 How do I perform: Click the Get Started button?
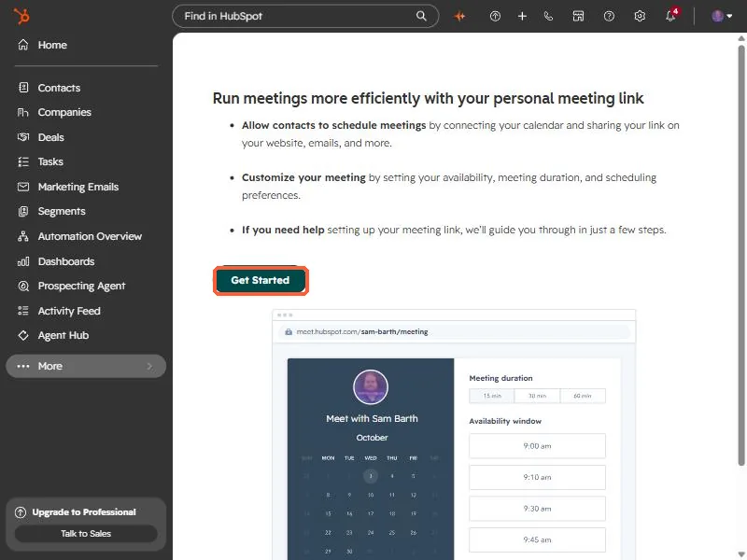pyautogui.click(x=261, y=281)
